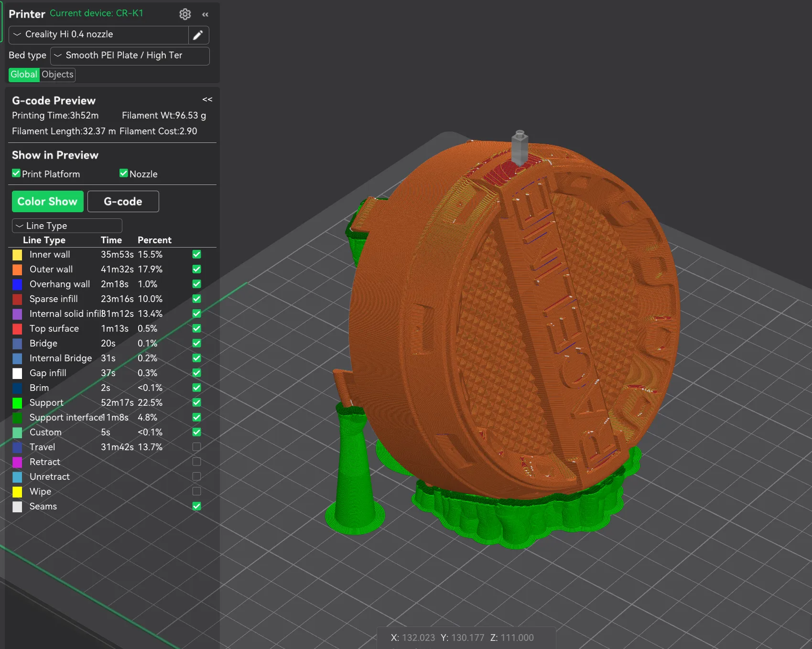Click the purple Internal solid infill swatch
The width and height of the screenshot is (812, 649).
point(17,314)
